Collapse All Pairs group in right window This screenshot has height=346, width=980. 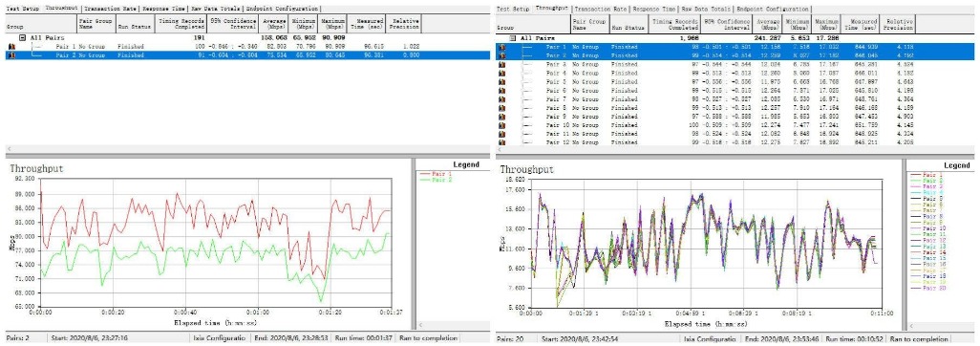coord(513,38)
